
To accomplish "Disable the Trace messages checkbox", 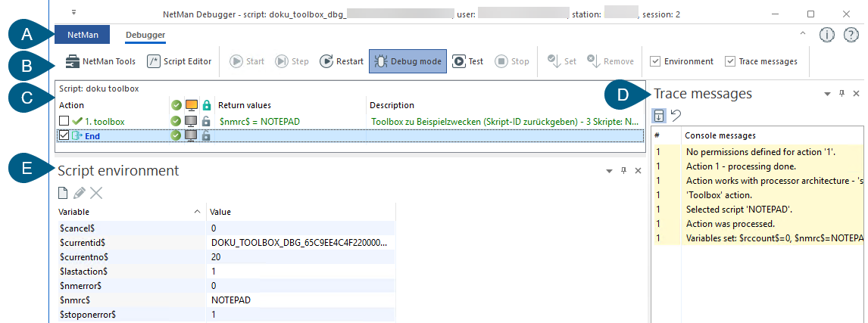I will 730,61.
